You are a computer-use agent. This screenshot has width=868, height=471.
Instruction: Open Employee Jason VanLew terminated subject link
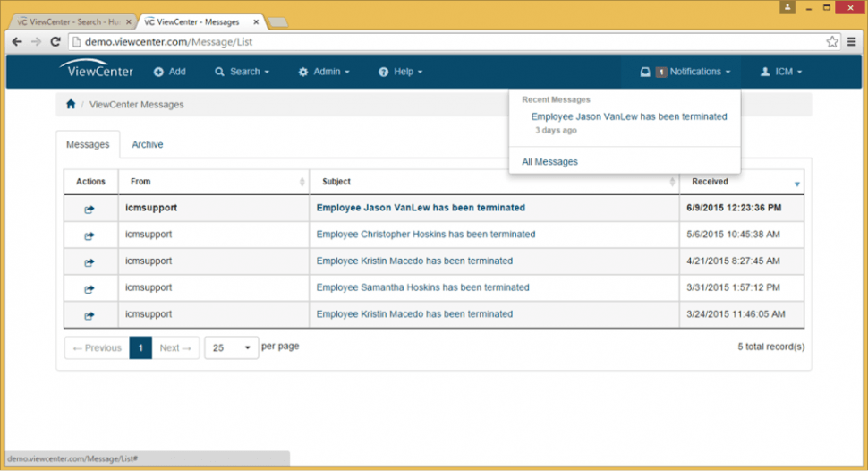click(421, 207)
